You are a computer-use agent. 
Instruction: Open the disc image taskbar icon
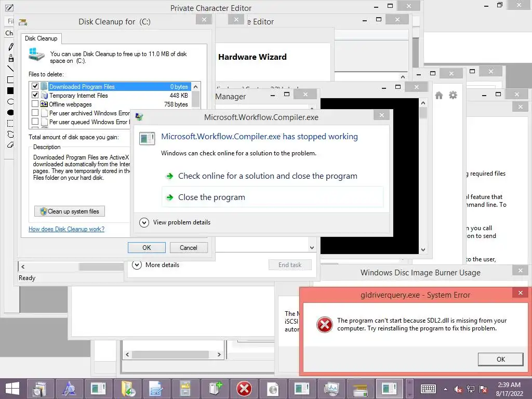point(273,389)
